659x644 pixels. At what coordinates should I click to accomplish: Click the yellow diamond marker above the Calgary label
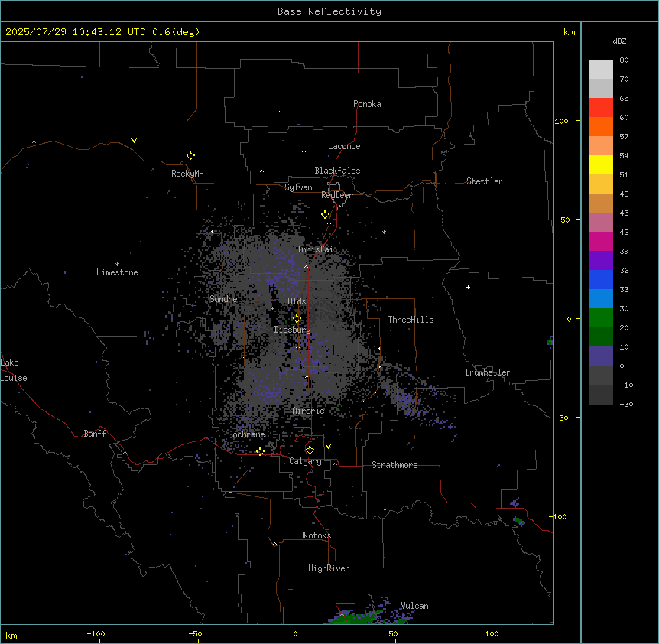[310, 450]
